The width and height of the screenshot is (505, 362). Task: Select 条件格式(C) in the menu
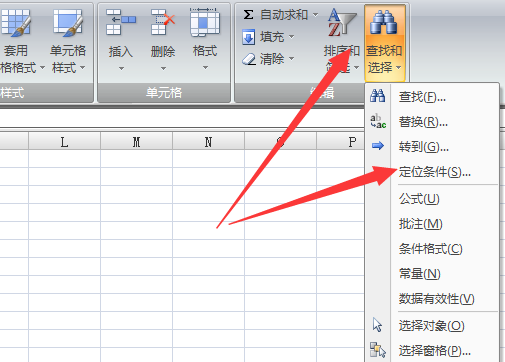click(432, 249)
